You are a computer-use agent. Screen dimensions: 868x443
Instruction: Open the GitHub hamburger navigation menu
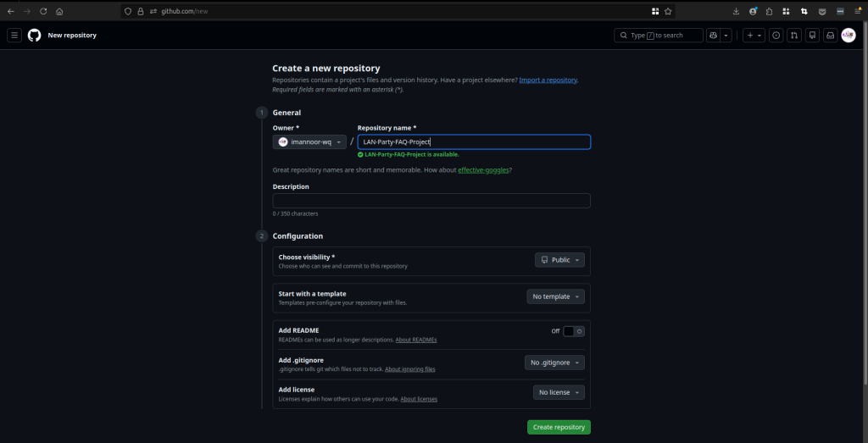14,36
